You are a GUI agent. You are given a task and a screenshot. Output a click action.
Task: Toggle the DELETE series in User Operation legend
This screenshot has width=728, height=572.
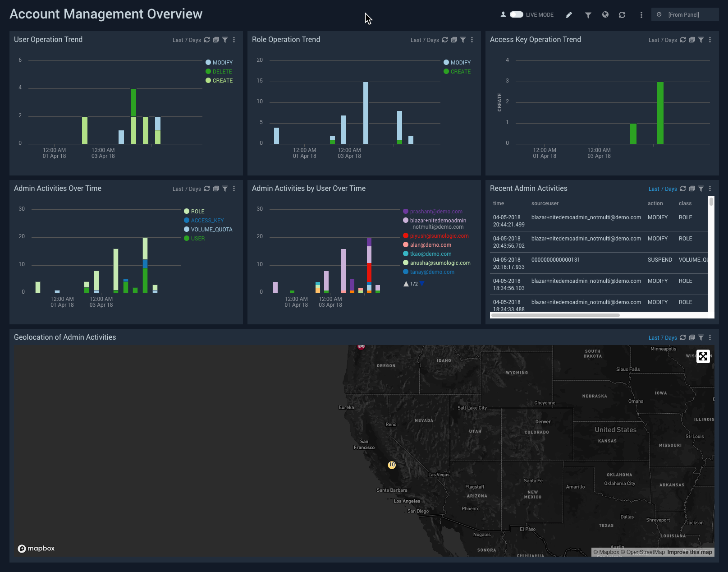pyautogui.click(x=222, y=72)
